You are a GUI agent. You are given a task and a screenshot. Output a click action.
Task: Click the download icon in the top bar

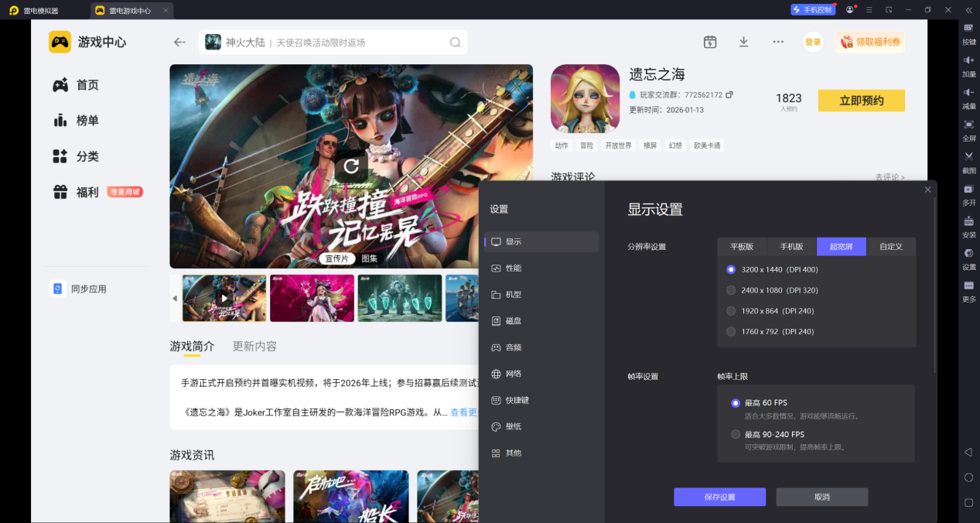click(x=743, y=42)
